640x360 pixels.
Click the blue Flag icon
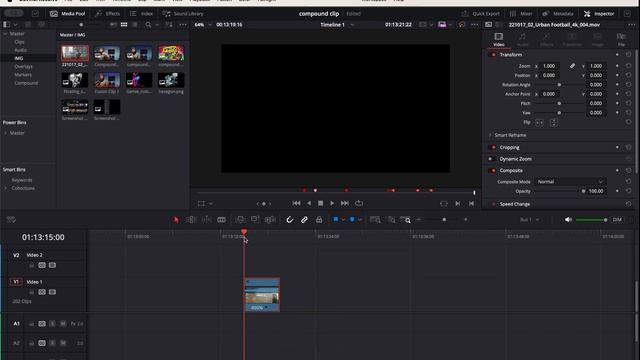coord(336,220)
